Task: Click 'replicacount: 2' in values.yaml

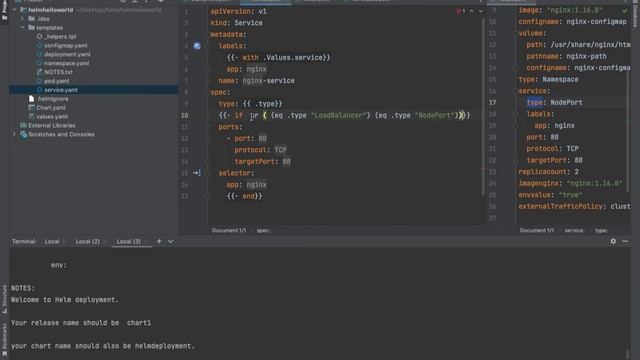Action: pos(548,172)
